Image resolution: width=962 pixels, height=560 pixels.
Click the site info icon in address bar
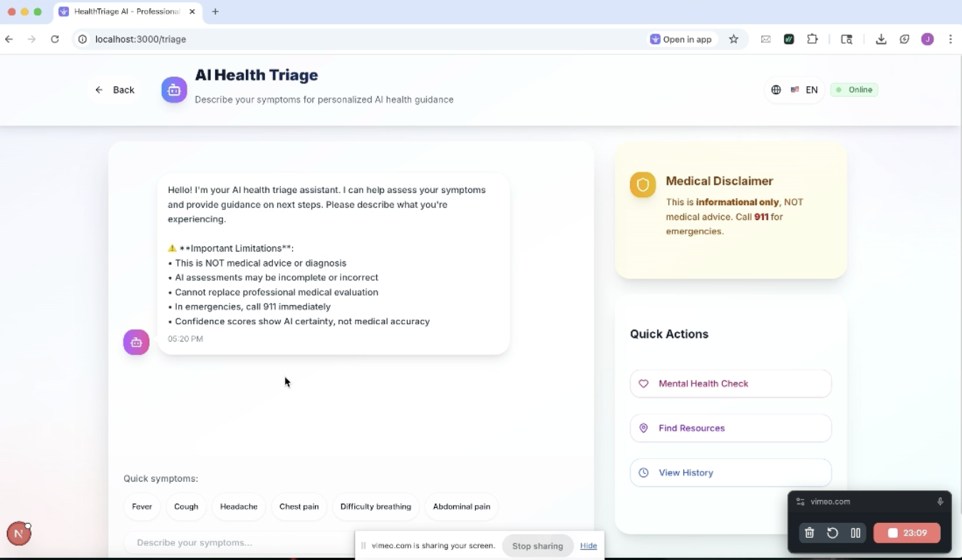(82, 39)
